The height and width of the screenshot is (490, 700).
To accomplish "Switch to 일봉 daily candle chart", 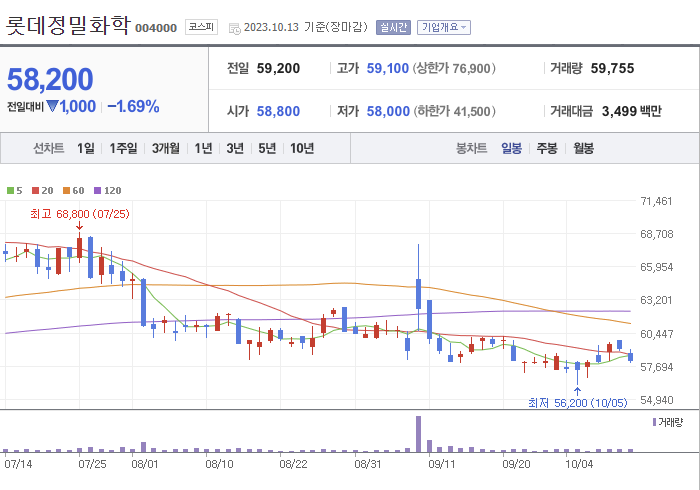I will (x=512, y=148).
